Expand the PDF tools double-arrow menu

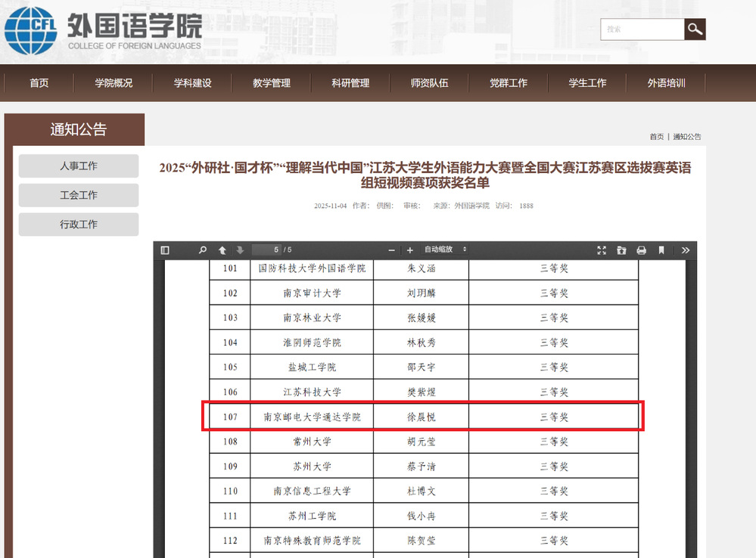point(686,250)
